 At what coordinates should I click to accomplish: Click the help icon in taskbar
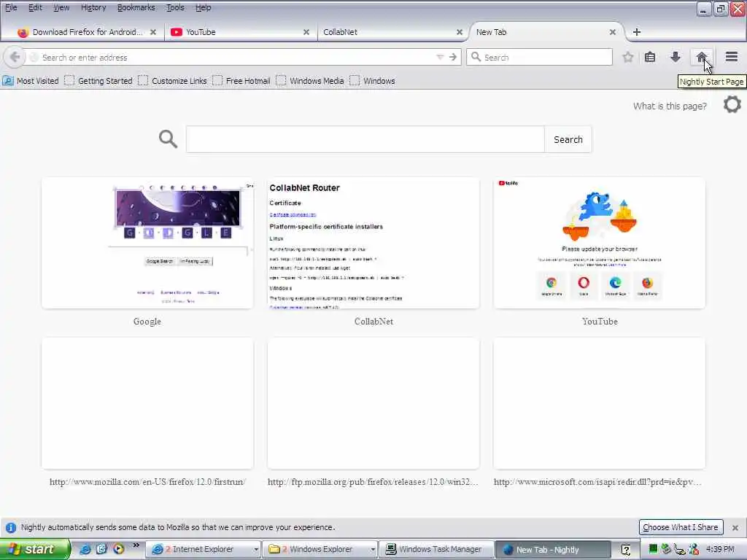tap(626, 550)
